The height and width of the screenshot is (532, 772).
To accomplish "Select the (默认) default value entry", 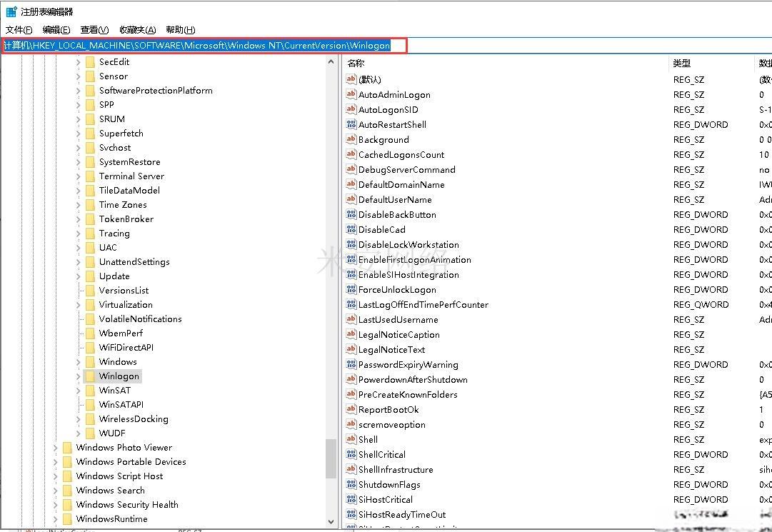I will click(370, 80).
